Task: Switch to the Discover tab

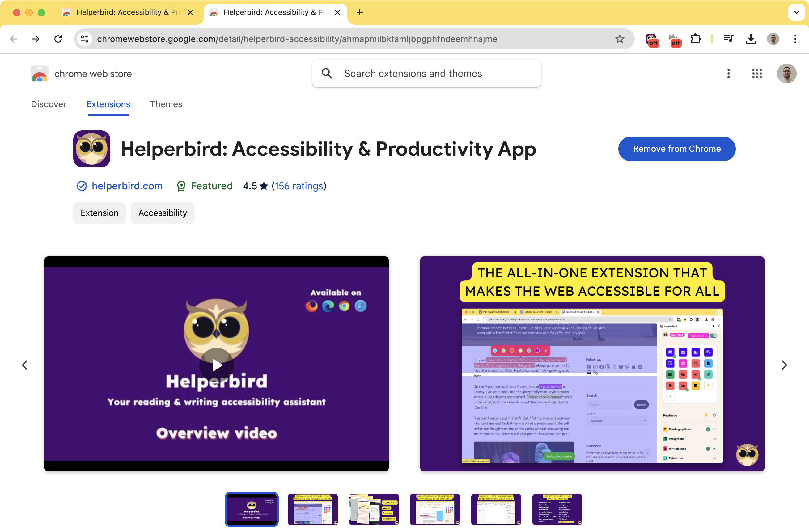Action: pos(49,104)
